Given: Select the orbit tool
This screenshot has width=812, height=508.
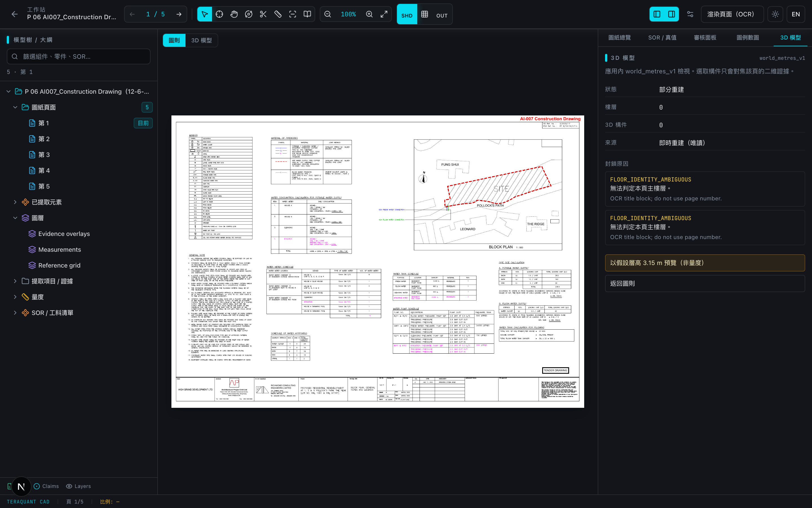Looking at the screenshot, I should tap(249, 14).
